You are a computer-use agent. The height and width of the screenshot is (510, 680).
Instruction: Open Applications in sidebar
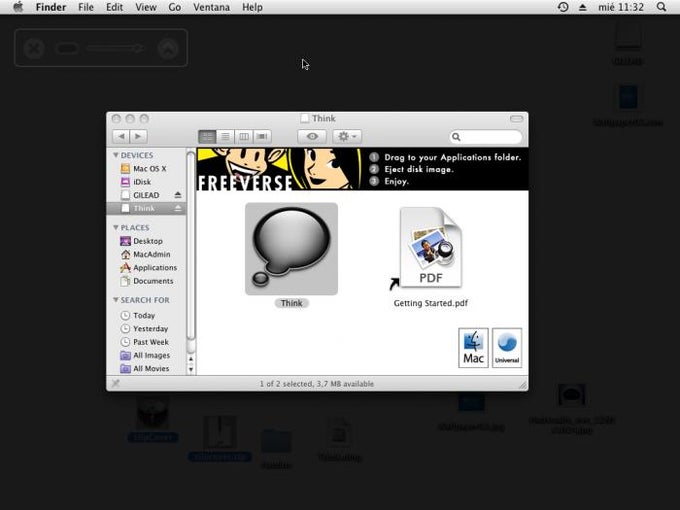(x=146, y=268)
